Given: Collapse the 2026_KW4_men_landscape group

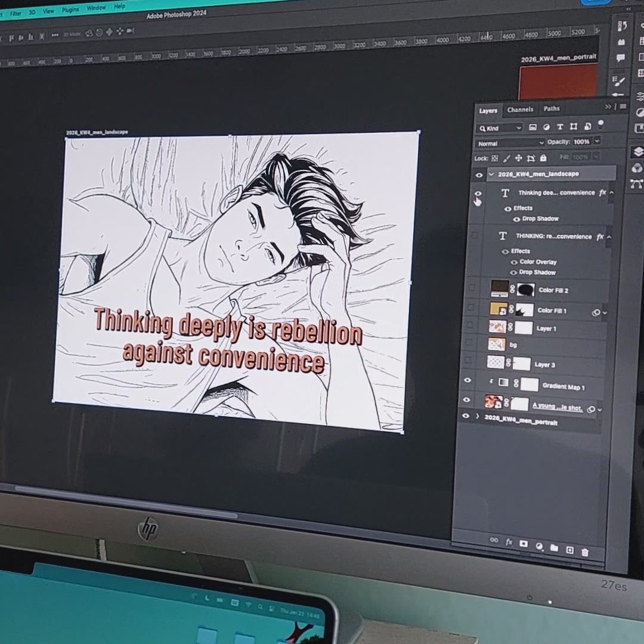Looking at the screenshot, I should pyautogui.click(x=491, y=174).
